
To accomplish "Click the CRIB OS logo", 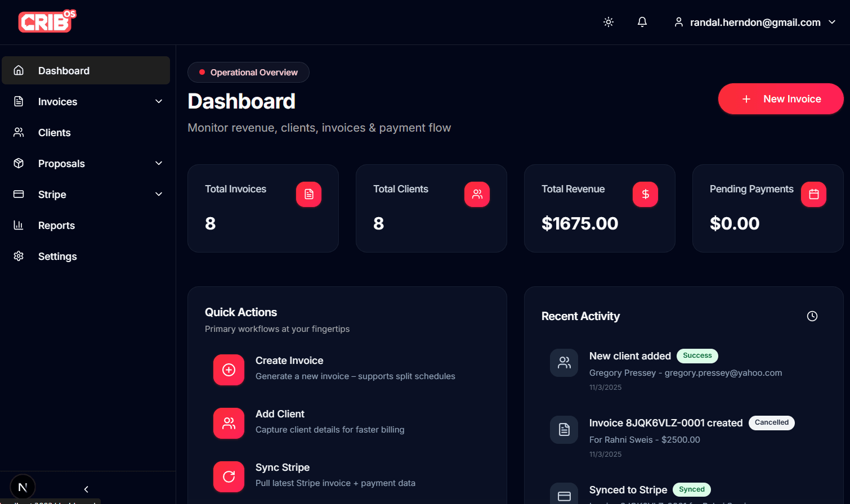I will point(47,22).
